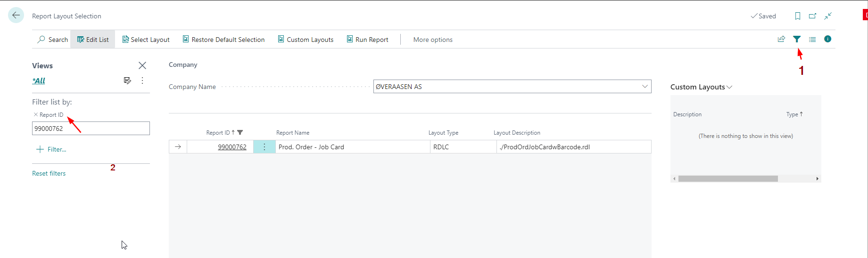
Task: Toggle the filter pane funnel icon
Action: (796, 39)
